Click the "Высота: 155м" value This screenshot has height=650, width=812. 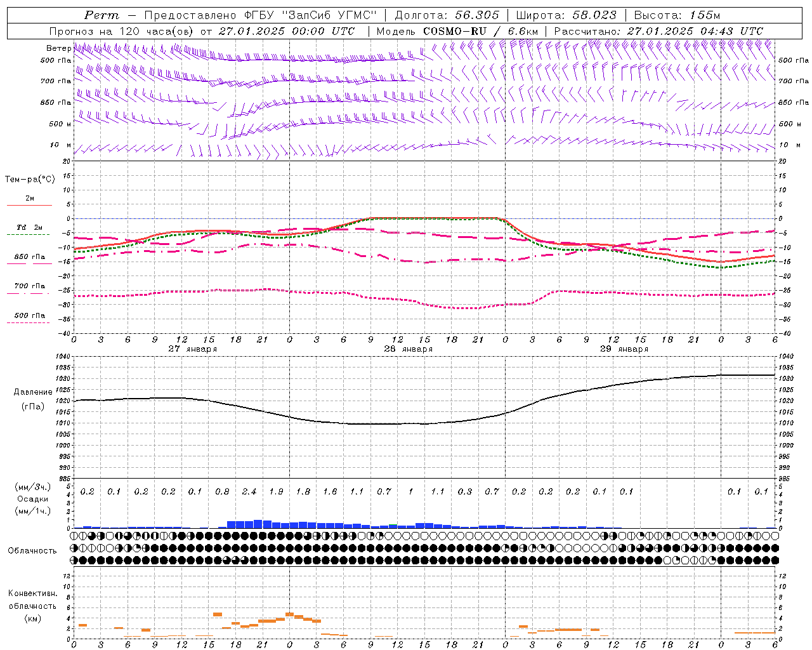pos(678,15)
